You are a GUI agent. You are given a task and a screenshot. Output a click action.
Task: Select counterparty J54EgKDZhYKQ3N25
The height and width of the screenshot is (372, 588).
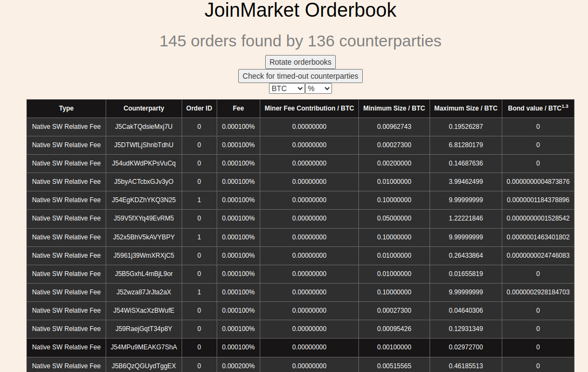tap(143, 200)
